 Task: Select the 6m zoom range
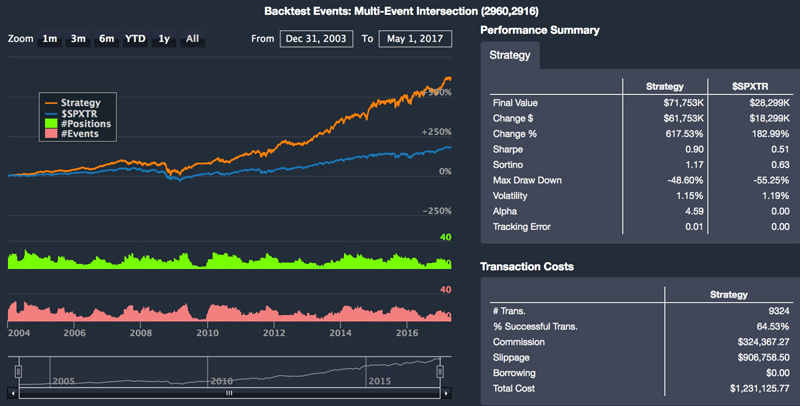[x=106, y=39]
